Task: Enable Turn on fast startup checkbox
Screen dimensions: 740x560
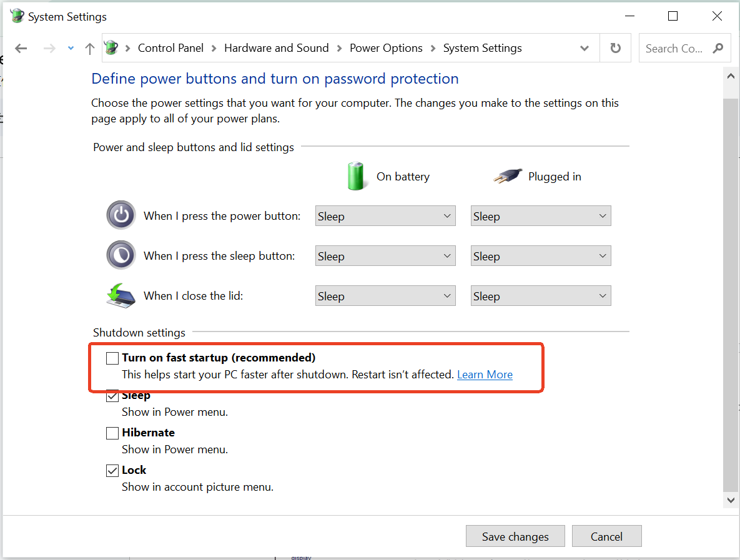Action: (112, 358)
